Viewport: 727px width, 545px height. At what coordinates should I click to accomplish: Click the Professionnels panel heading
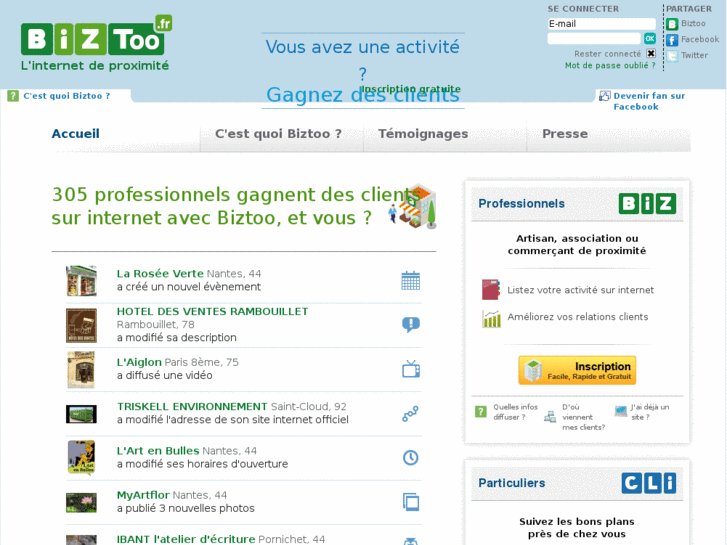[521, 204]
